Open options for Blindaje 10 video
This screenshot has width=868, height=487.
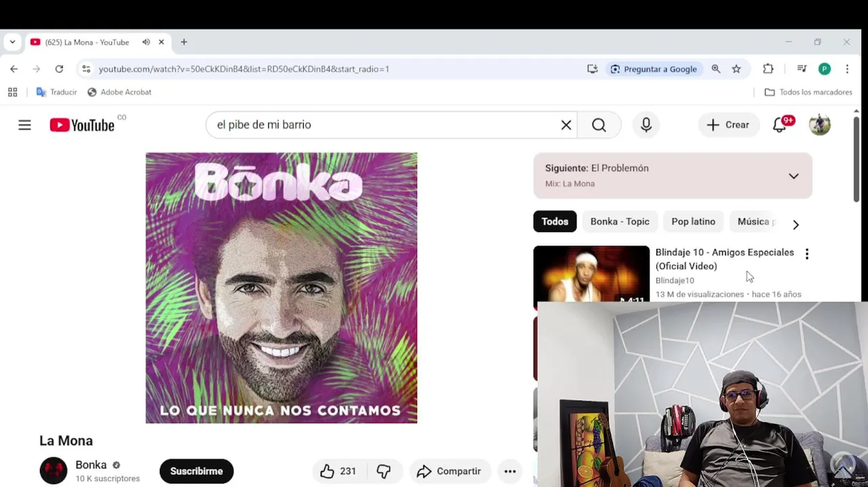click(x=806, y=254)
